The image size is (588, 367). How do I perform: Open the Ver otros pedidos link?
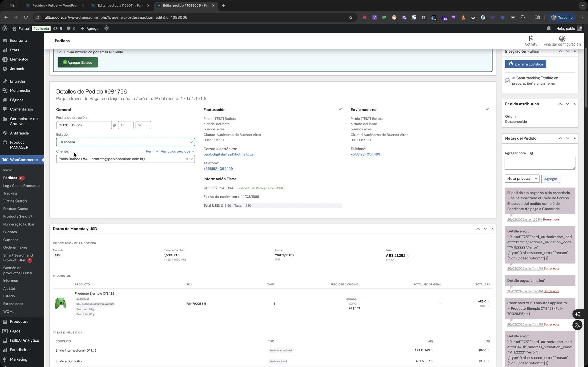pyautogui.click(x=177, y=151)
